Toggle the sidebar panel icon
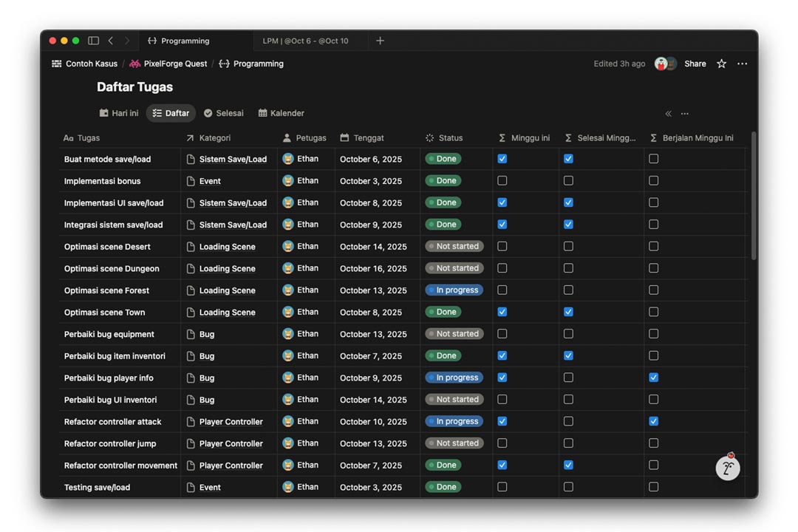 pyautogui.click(x=93, y=41)
